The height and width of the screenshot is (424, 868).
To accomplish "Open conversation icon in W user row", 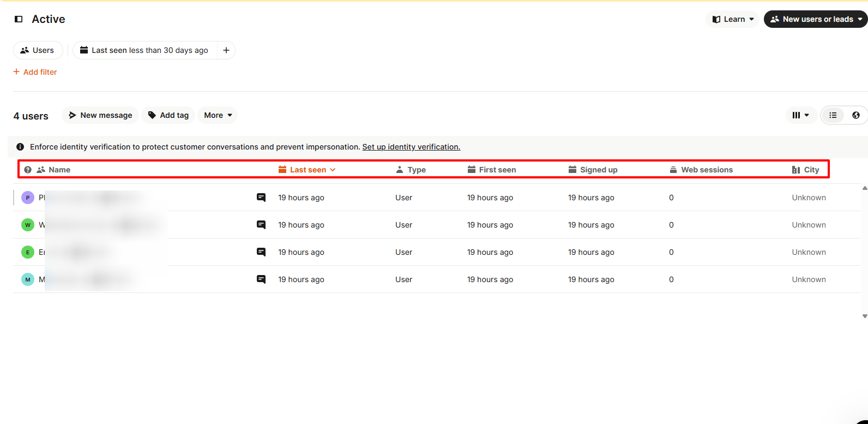I will 261,225.
